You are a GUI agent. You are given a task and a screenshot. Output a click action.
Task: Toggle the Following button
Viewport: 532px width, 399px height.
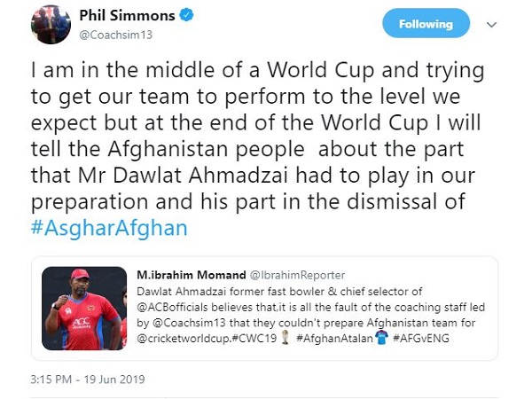(426, 24)
